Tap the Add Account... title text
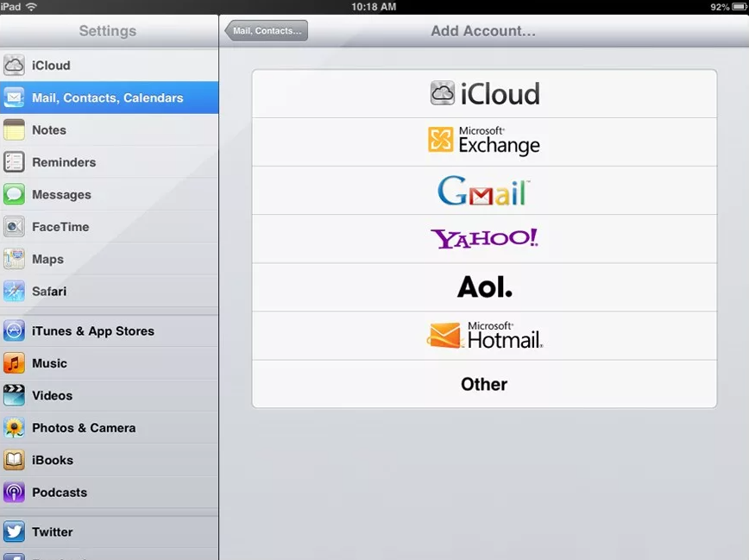This screenshot has height=560, width=749. tap(483, 30)
